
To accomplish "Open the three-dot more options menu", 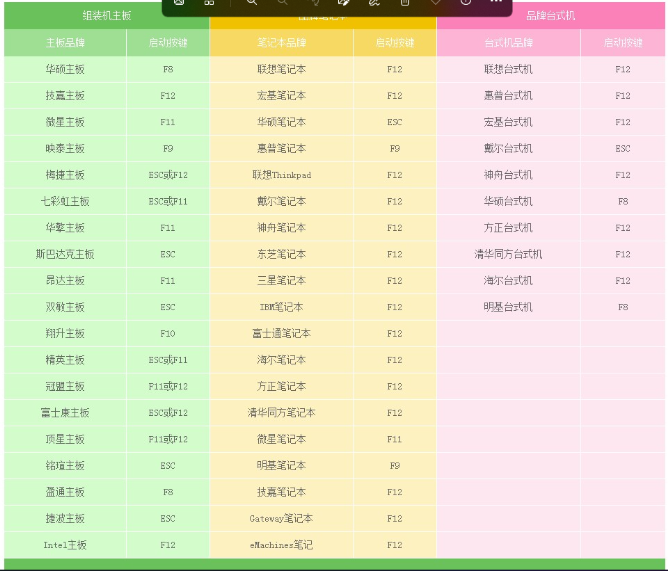I will (496, 3).
